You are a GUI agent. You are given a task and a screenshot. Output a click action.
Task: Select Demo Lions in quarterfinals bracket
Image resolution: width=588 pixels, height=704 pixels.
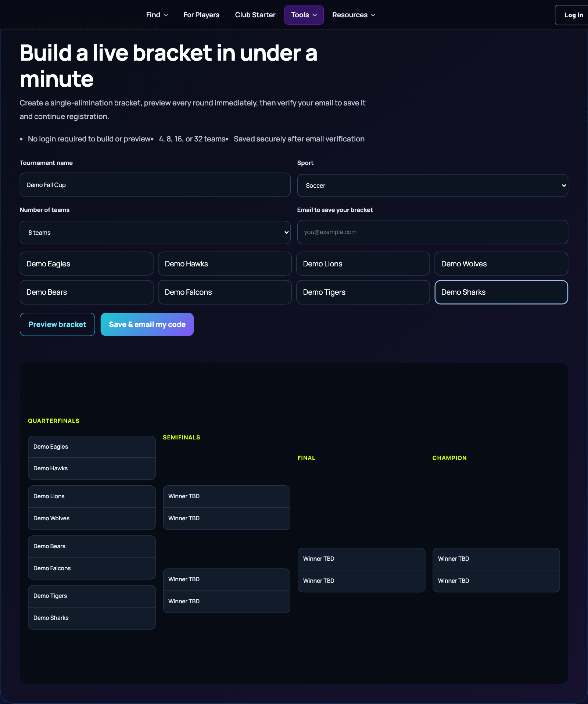pyautogui.click(x=92, y=496)
